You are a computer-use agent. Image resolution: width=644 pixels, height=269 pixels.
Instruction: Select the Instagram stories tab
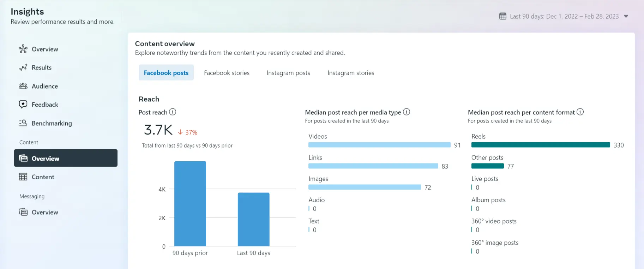click(350, 73)
